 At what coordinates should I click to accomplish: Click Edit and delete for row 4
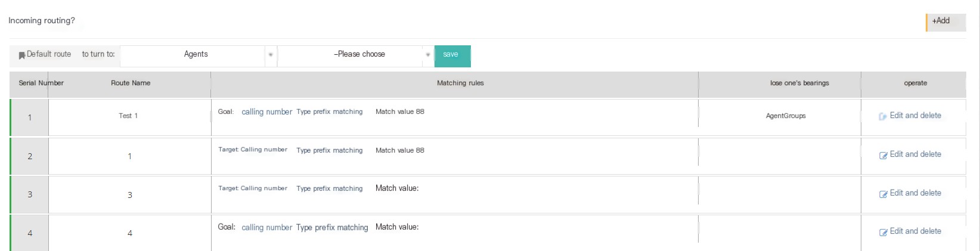[x=915, y=231]
